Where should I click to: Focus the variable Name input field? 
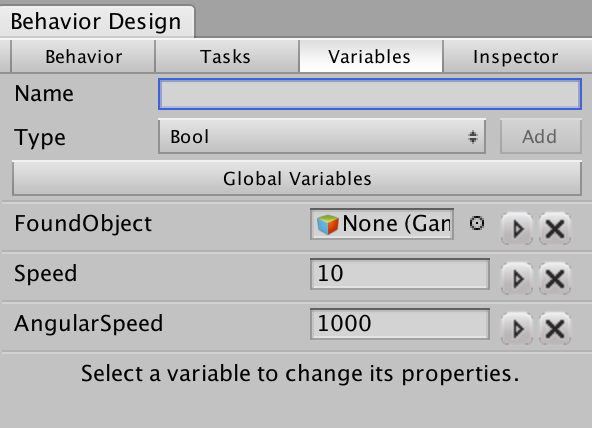tap(370, 94)
